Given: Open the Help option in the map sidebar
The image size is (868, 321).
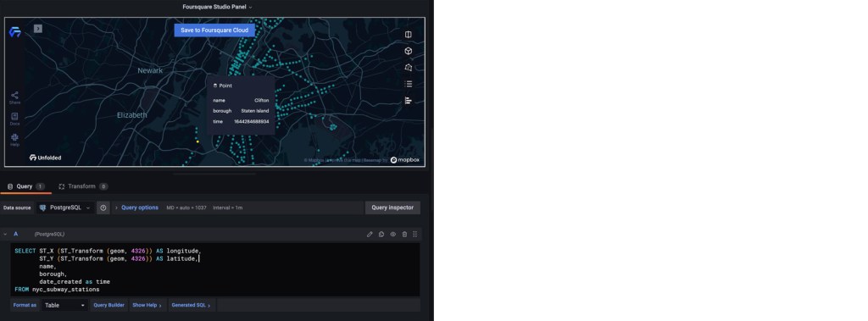Looking at the screenshot, I should point(14,140).
